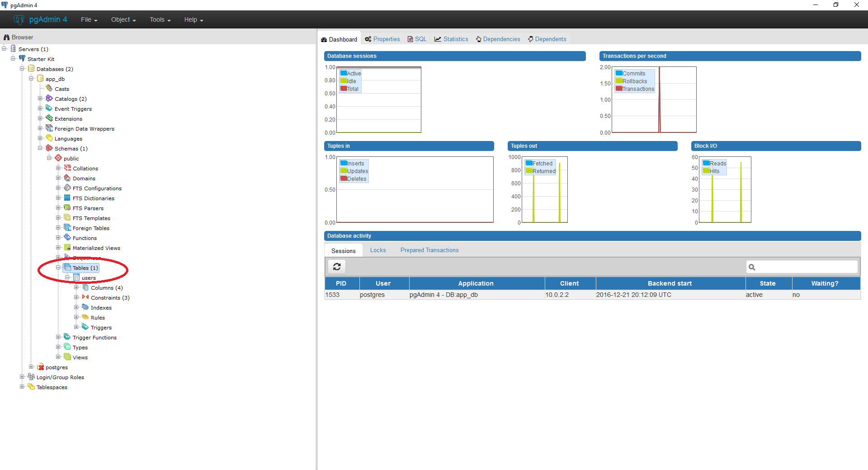Click the Fetched legend color swatch
The width and height of the screenshot is (868, 470).
tap(529, 163)
